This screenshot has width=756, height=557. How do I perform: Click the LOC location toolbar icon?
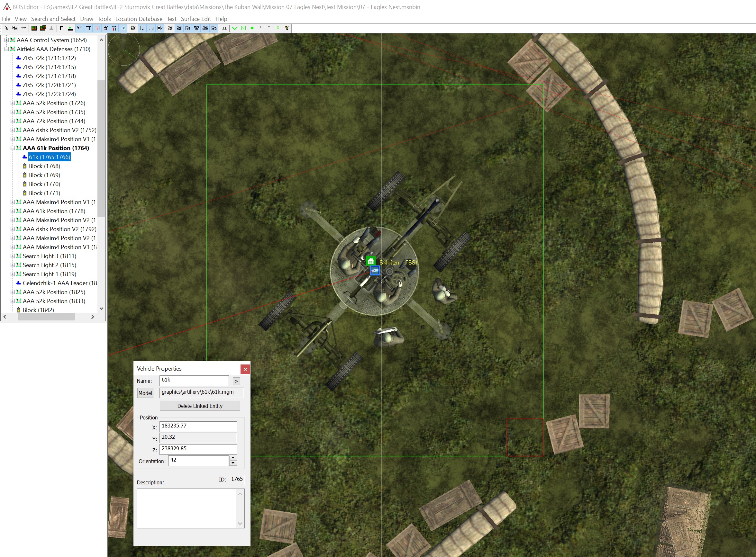pos(224,28)
